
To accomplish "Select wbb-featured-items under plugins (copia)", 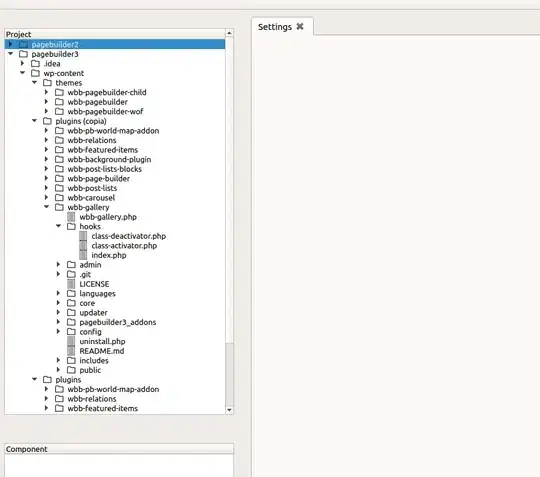I will 103,150.
